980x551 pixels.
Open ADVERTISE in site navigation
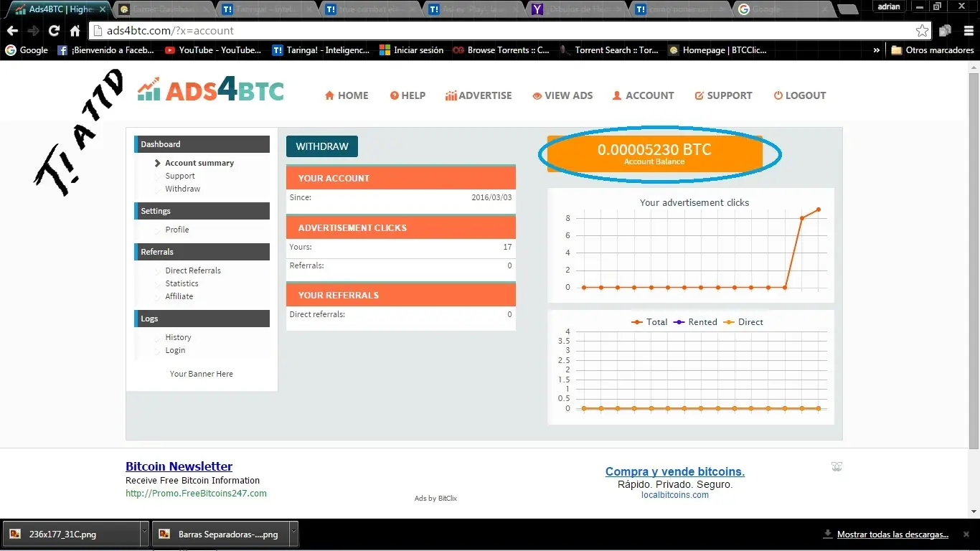(479, 95)
